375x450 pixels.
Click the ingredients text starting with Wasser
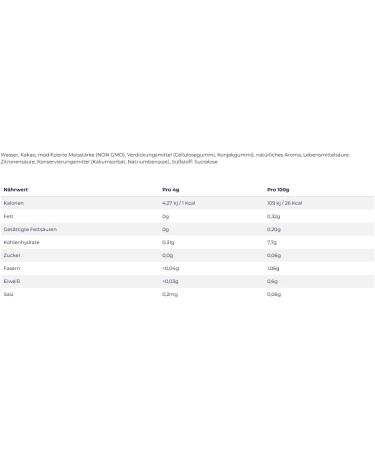(x=175, y=155)
